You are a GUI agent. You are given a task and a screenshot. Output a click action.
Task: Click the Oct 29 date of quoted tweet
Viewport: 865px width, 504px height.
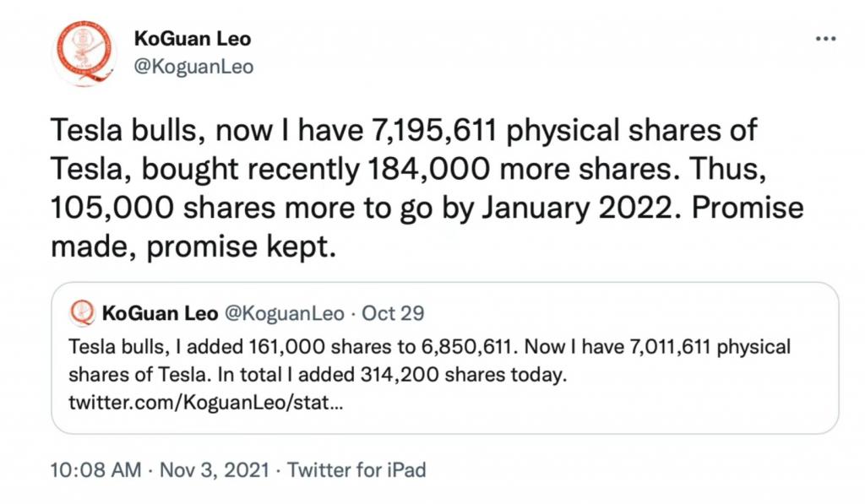point(393,313)
